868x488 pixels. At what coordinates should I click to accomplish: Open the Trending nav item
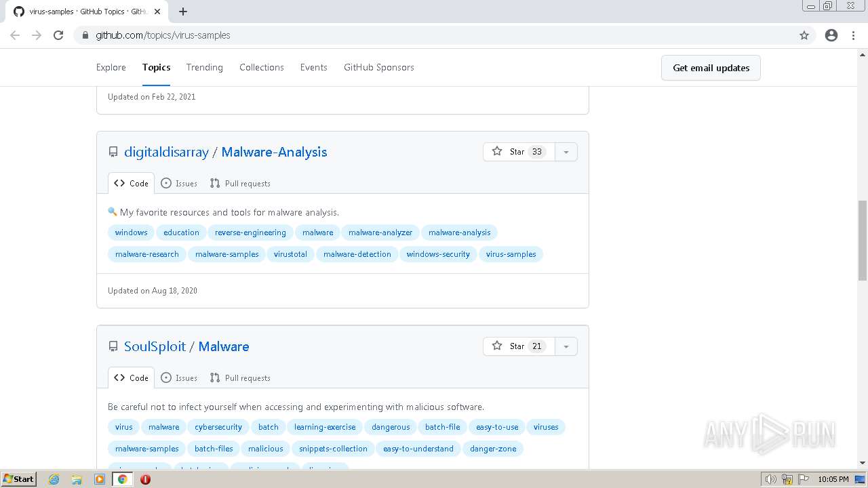coord(205,67)
